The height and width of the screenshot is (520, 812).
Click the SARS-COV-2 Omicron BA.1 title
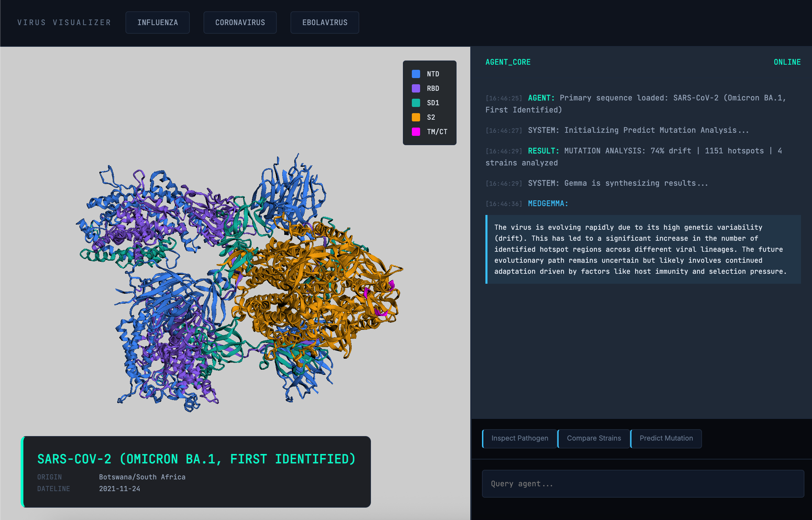196,459
